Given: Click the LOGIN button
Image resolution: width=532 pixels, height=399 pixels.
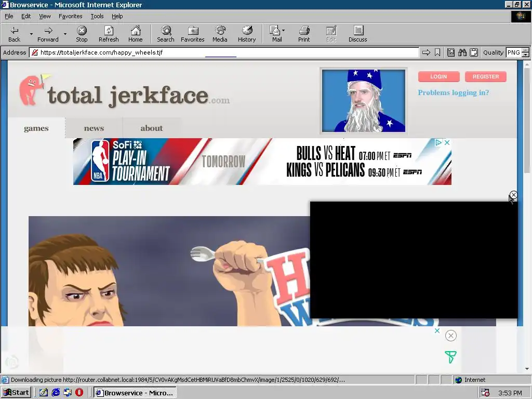Looking at the screenshot, I should pos(438,76).
